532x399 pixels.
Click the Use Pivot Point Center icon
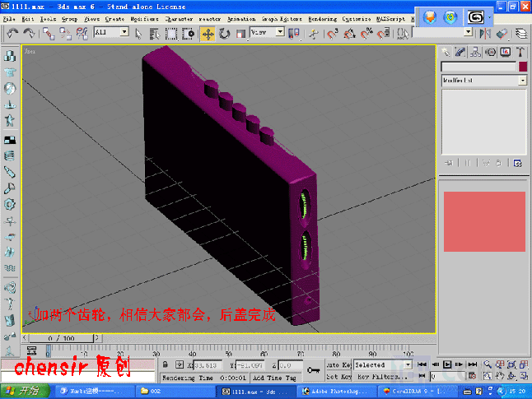pos(293,34)
